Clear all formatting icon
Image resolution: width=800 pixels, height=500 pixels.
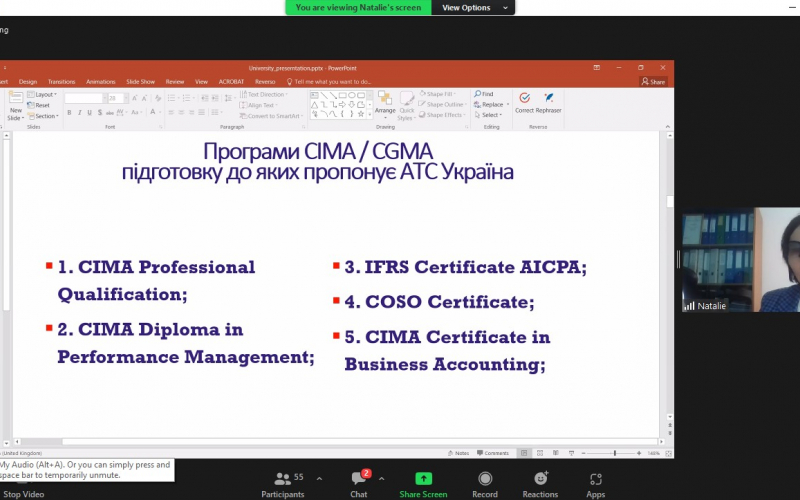(x=158, y=98)
